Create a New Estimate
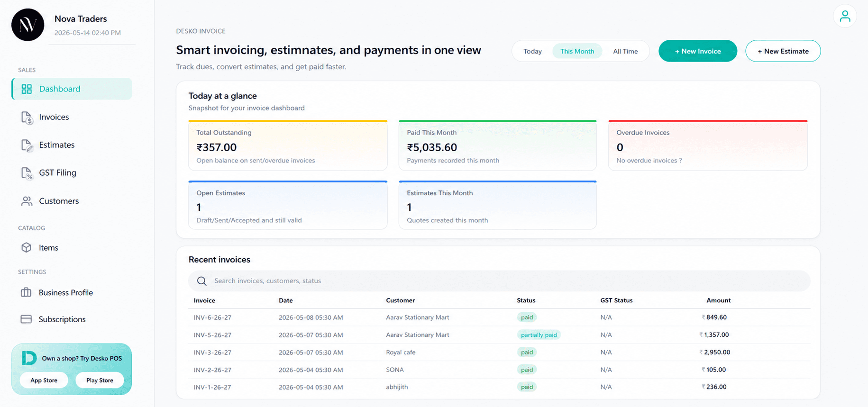 coord(783,51)
